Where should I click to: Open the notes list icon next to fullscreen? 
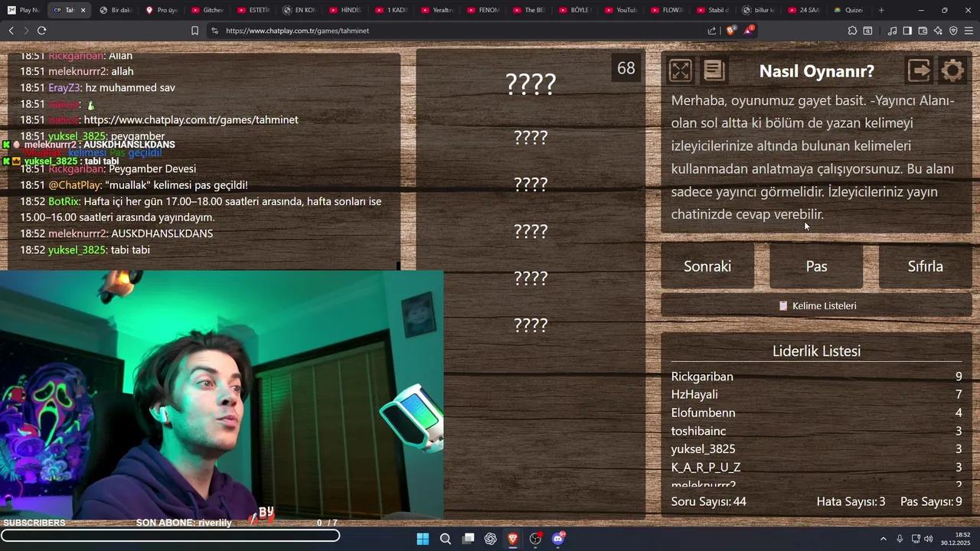coord(714,70)
